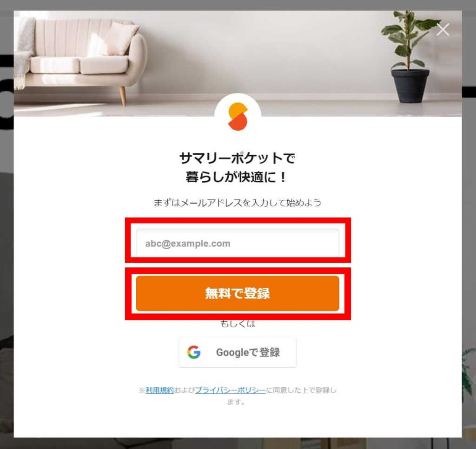476x449 pixels.
Task: Click the Google G logo icon
Action: click(194, 352)
